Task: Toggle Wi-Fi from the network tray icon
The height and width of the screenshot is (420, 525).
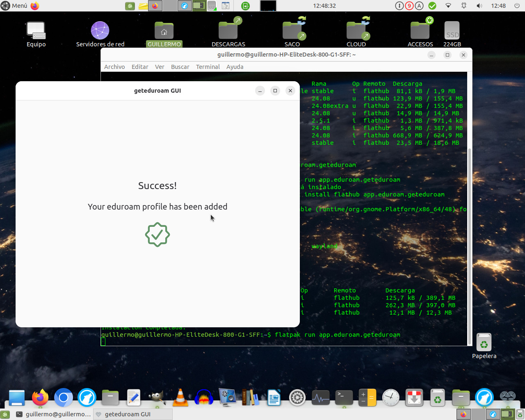Action: [448, 6]
